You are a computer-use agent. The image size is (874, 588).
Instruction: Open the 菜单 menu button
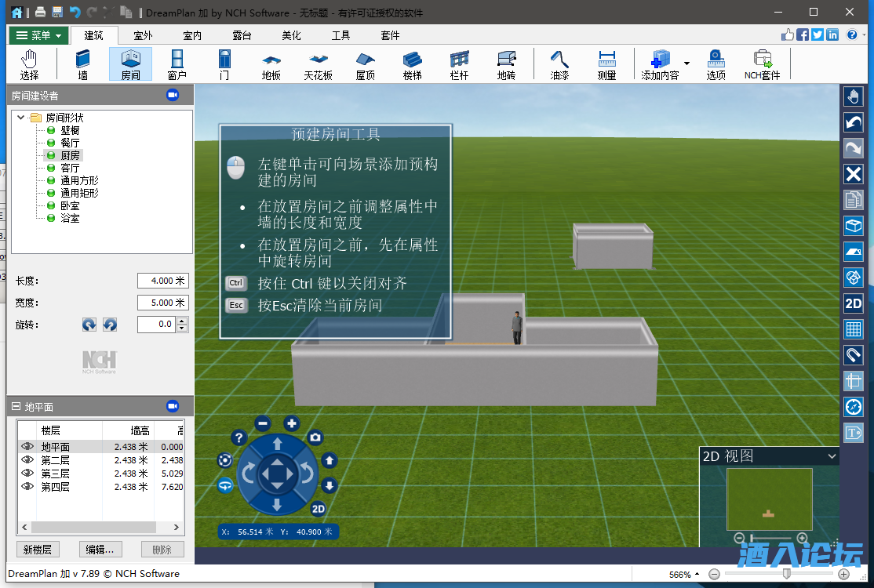coord(38,35)
